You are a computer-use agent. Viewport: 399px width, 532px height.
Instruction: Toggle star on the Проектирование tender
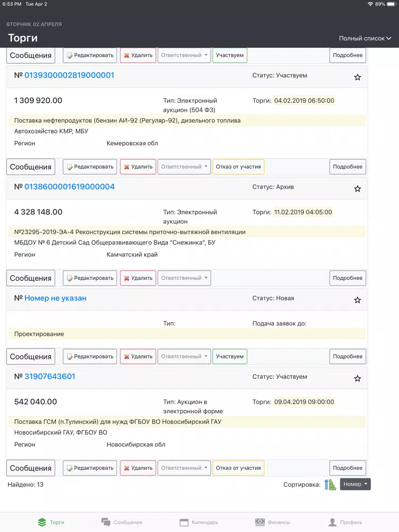click(x=358, y=300)
